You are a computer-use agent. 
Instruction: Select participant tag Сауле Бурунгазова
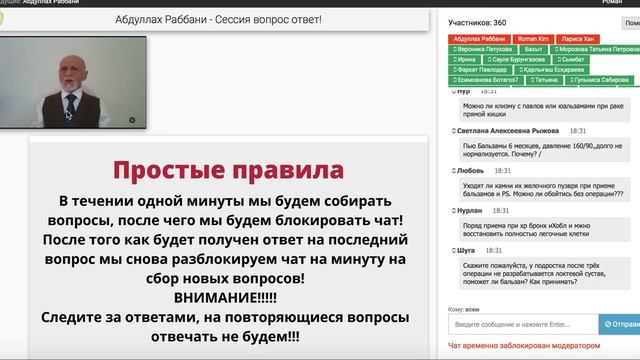(516, 60)
